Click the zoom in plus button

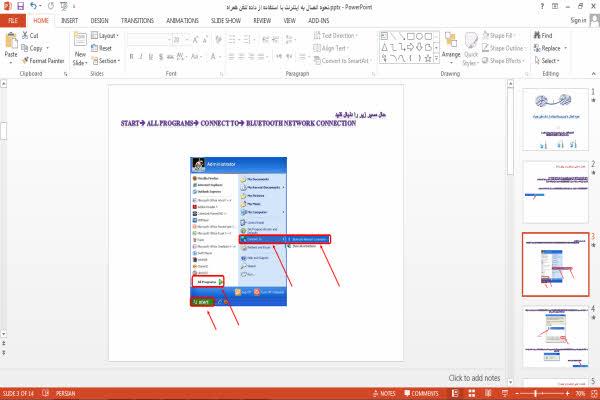click(x=567, y=393)
